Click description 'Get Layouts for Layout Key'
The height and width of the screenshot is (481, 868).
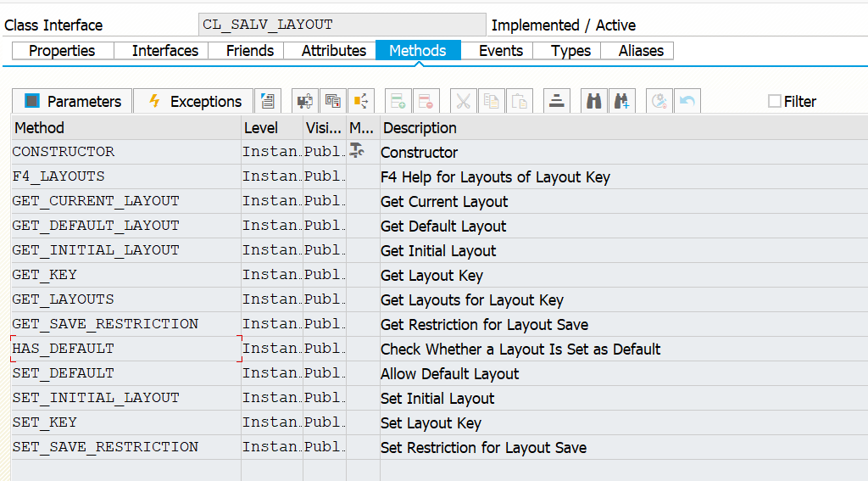471,300
